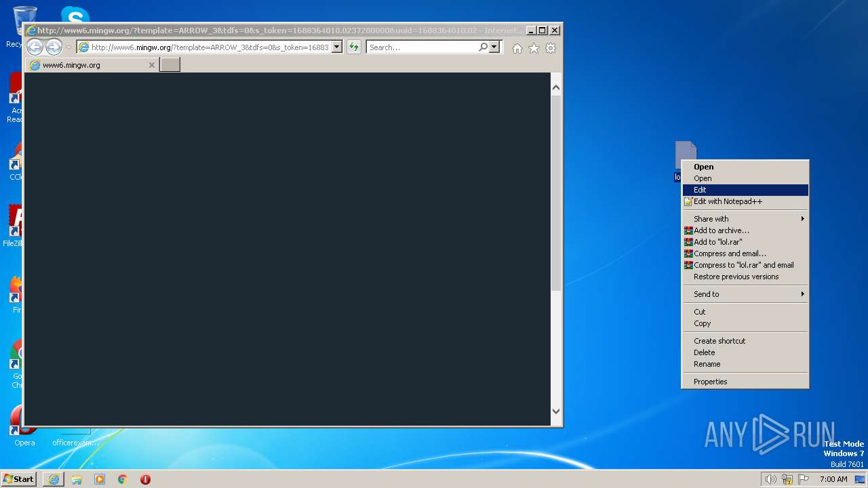
Task: Open the address bar dropdown arrow
Action: 337,47
